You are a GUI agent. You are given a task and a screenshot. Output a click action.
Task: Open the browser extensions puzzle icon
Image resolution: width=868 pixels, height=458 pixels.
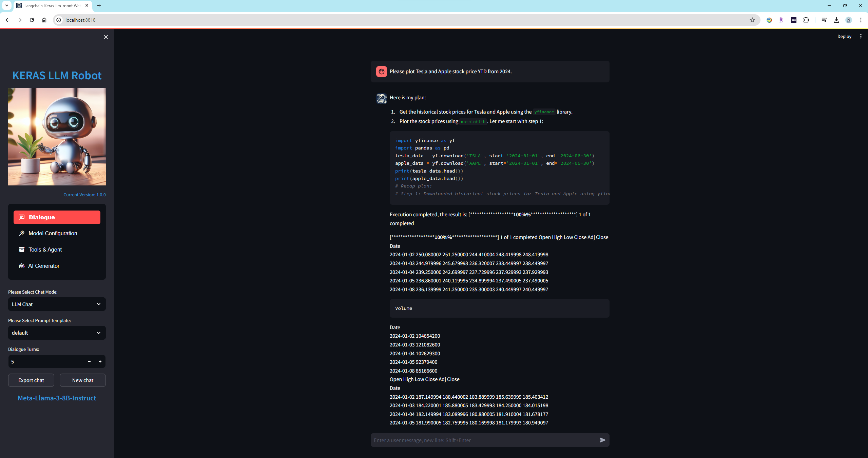coord(806,20)
